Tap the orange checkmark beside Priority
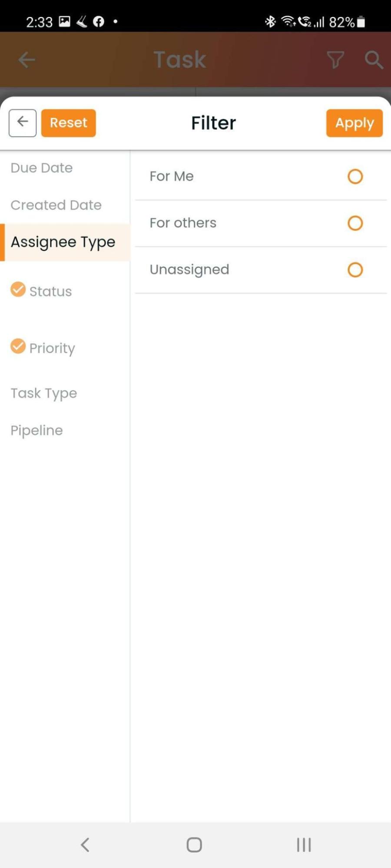The height and width of the screenshot is (868, 391). pyautogui.click(x=18, y=346)
